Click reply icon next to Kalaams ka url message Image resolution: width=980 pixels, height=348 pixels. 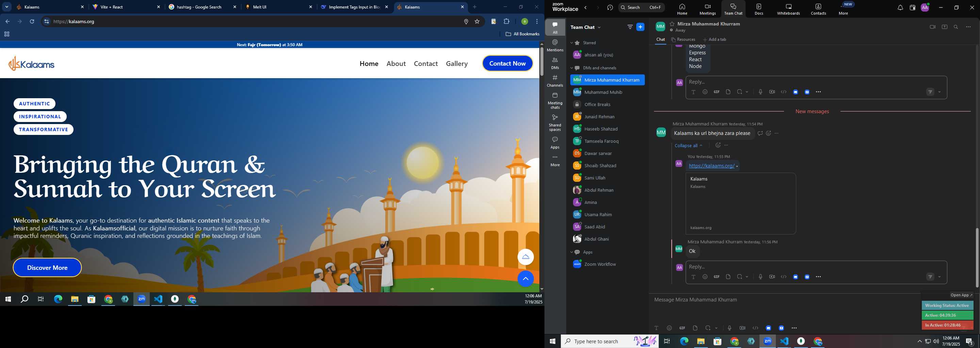click(x=760, y=133)
